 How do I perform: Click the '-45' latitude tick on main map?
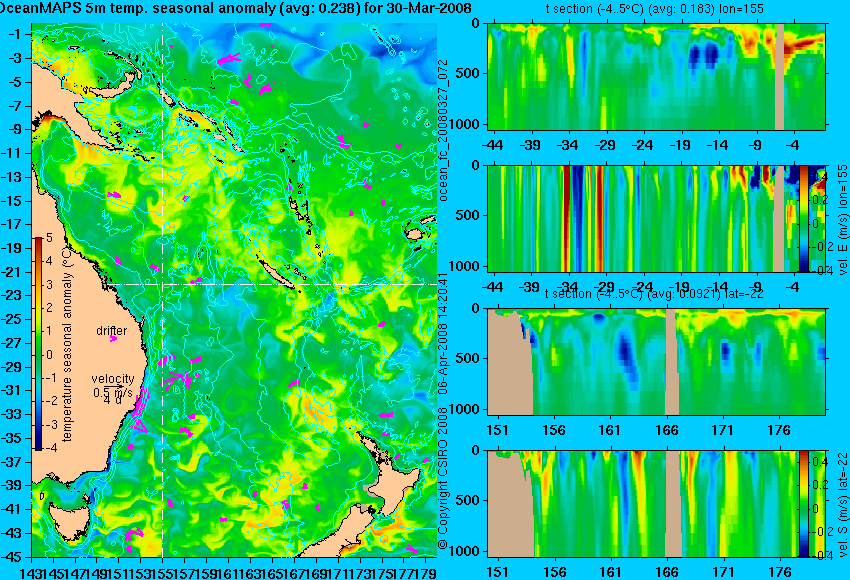[13, 556]
